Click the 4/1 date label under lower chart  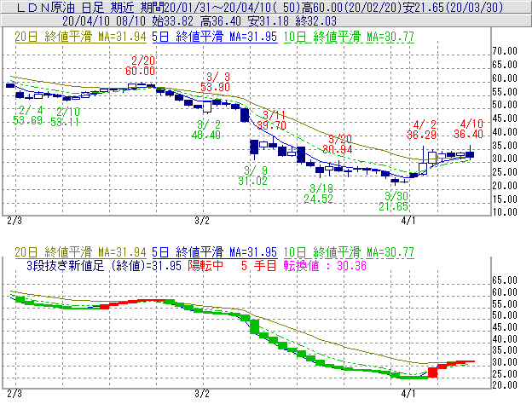pyautogui.click(x=408, y=394)
